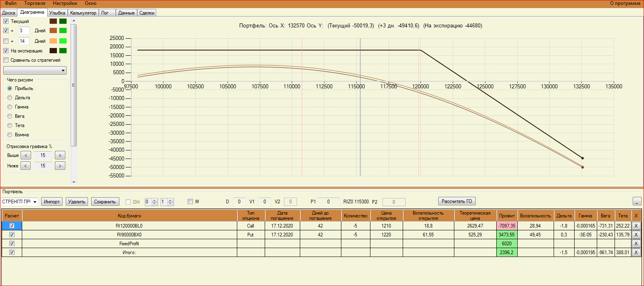This screenshot has width=644, height=286.
Task: Click the Код бумаги column header
Action: (130, 215)
